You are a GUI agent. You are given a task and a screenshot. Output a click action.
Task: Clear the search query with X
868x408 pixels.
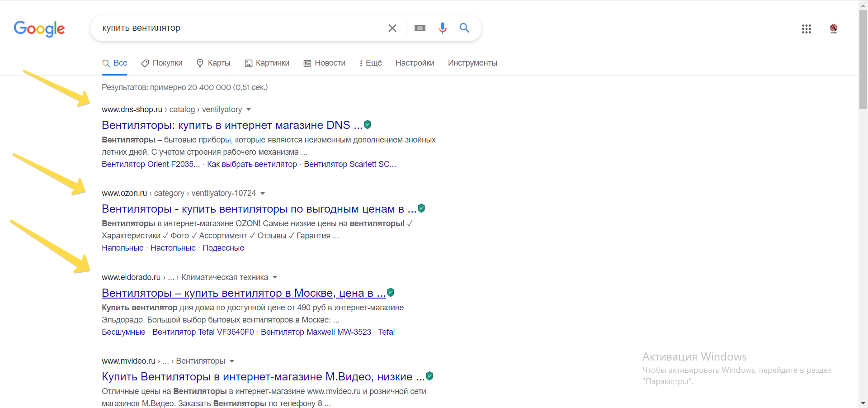(392, 28)
